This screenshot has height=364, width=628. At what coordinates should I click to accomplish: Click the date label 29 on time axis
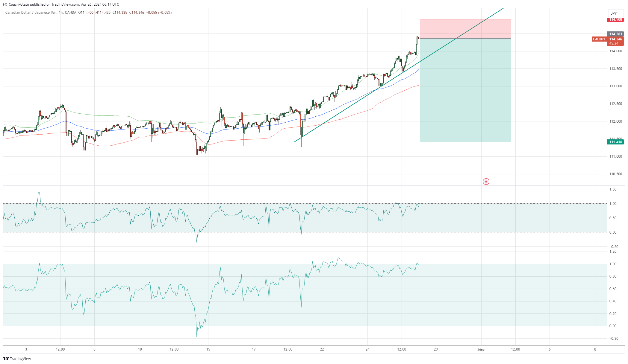tap(436, 349)
